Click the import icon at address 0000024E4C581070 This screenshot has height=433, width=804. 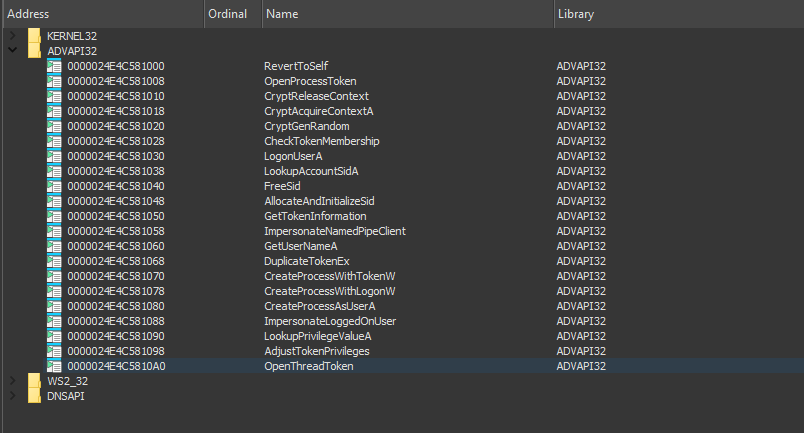pyautogui.click(x=54, y=276)
